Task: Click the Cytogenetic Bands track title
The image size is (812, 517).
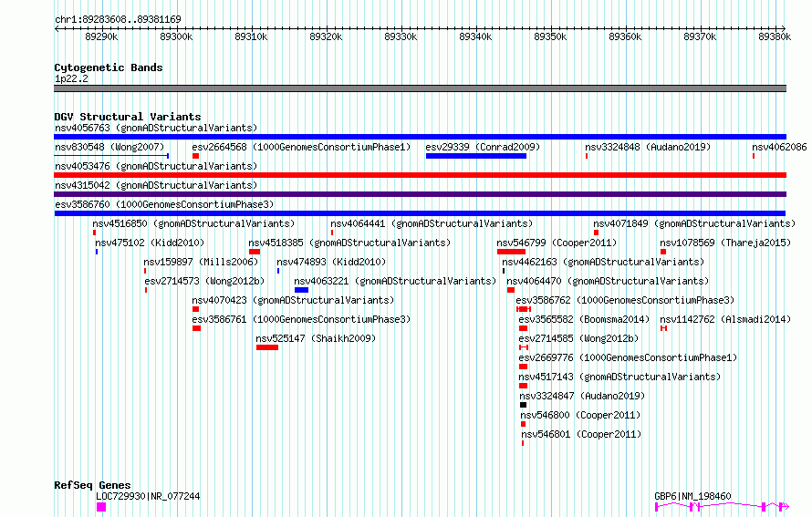Action: pos(109,67)
